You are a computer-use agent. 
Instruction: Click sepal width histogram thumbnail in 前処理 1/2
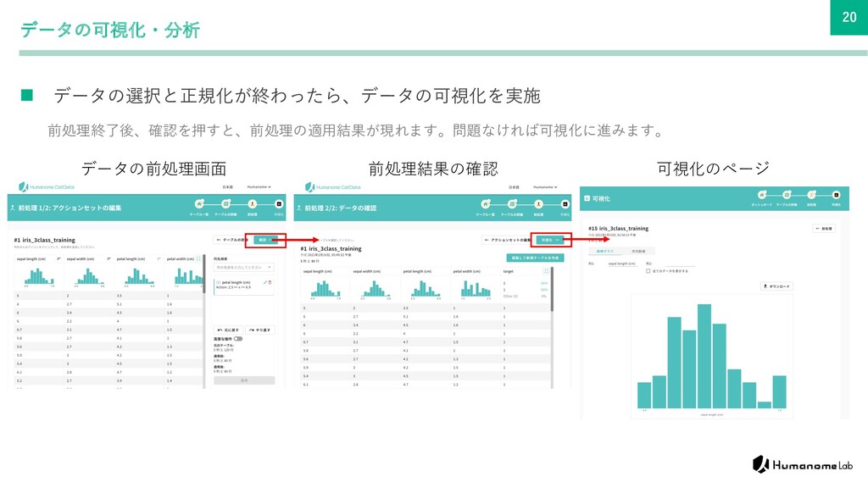point(89,277)
